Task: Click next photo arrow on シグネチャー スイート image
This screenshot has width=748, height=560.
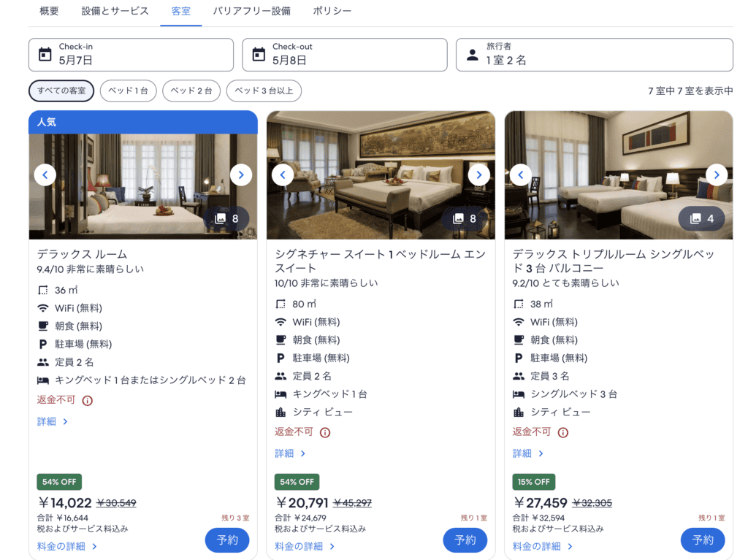Action: pyautogui.click(x=478, y=174)
